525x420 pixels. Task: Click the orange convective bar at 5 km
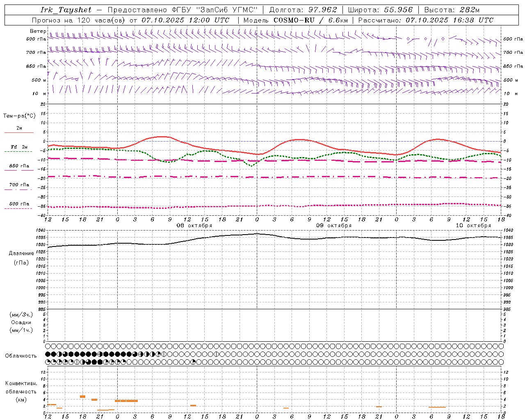[82, 397]
